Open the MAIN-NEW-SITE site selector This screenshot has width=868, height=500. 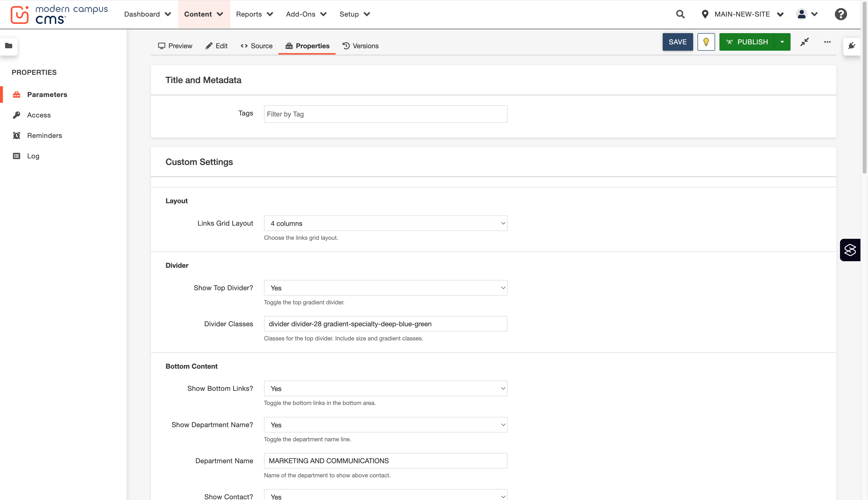tap(742, 14)
